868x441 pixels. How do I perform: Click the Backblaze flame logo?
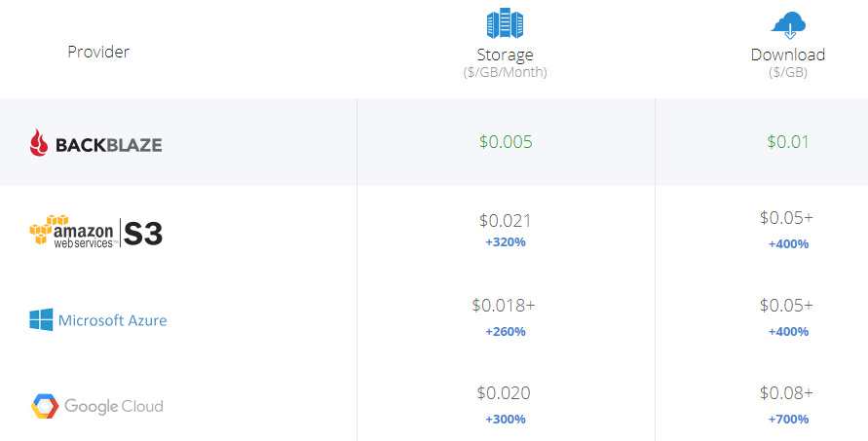pos(39,144)
